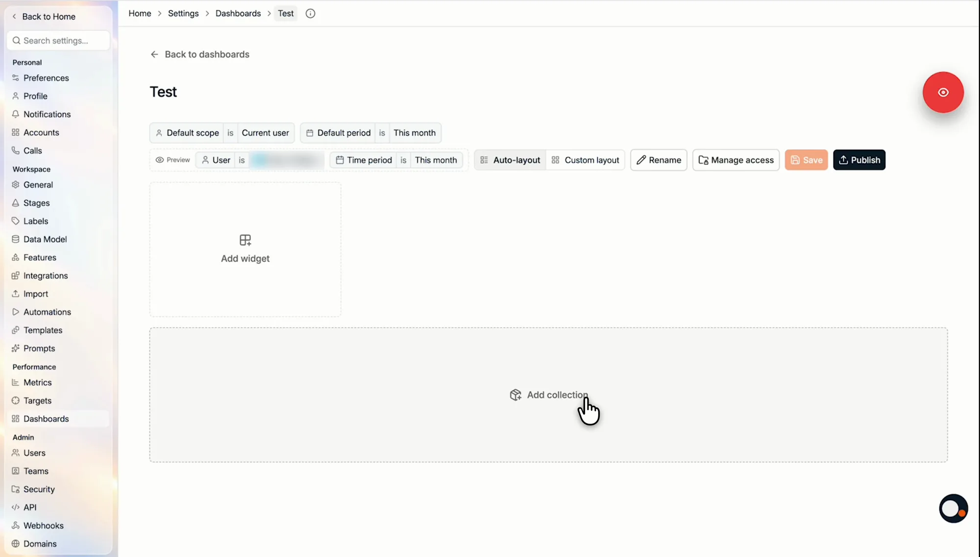Screen dimensions: 980x557
Task: Click the Calls phone icon
Action: point(16,151)
